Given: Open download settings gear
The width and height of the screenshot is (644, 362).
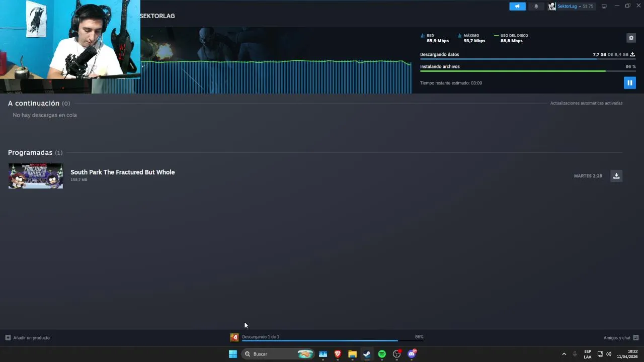Looking at the screenshot, I should pos(631,38).
